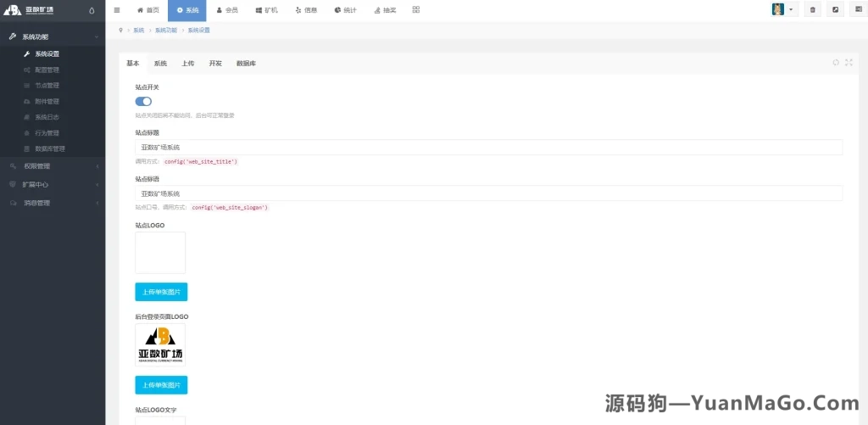Expand the 消息管理 sidebar group
The width and height of the screenshot is (868, 425).
click(x=53, y=203)
